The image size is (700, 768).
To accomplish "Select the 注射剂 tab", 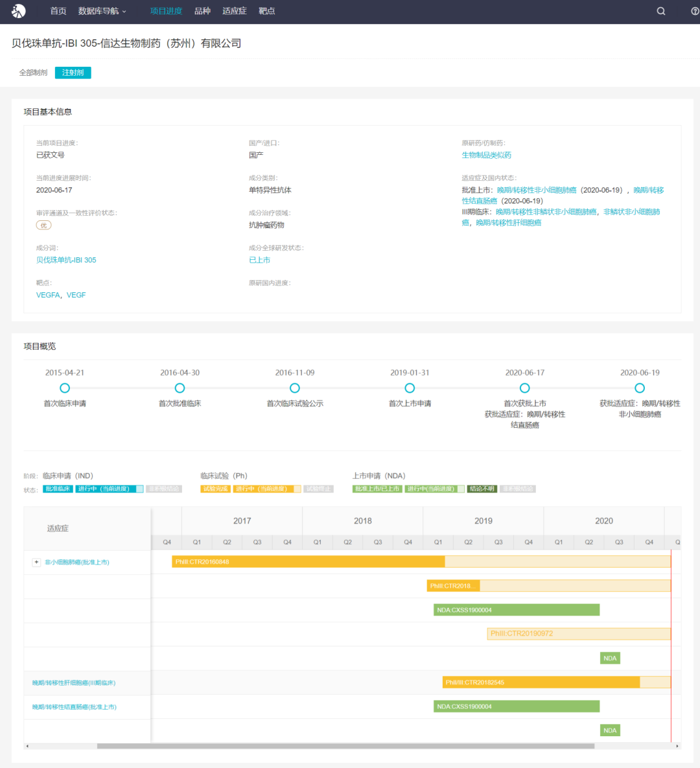I will click(x=73, y=73).
